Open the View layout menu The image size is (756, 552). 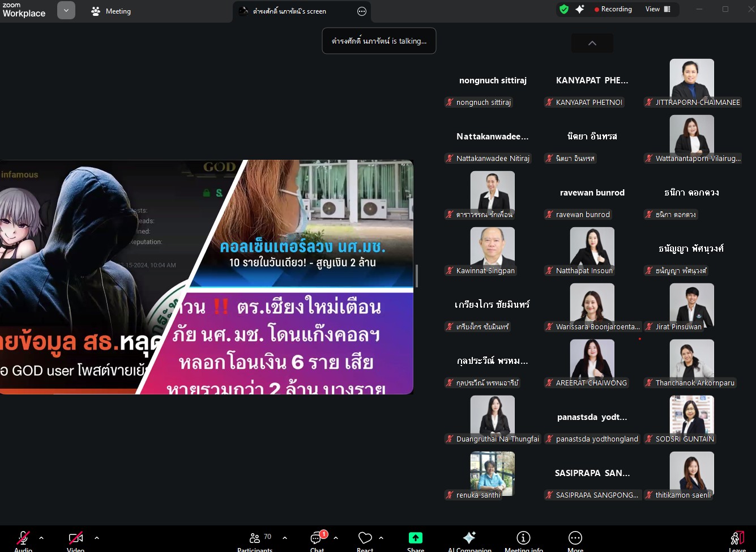[657, 9]
